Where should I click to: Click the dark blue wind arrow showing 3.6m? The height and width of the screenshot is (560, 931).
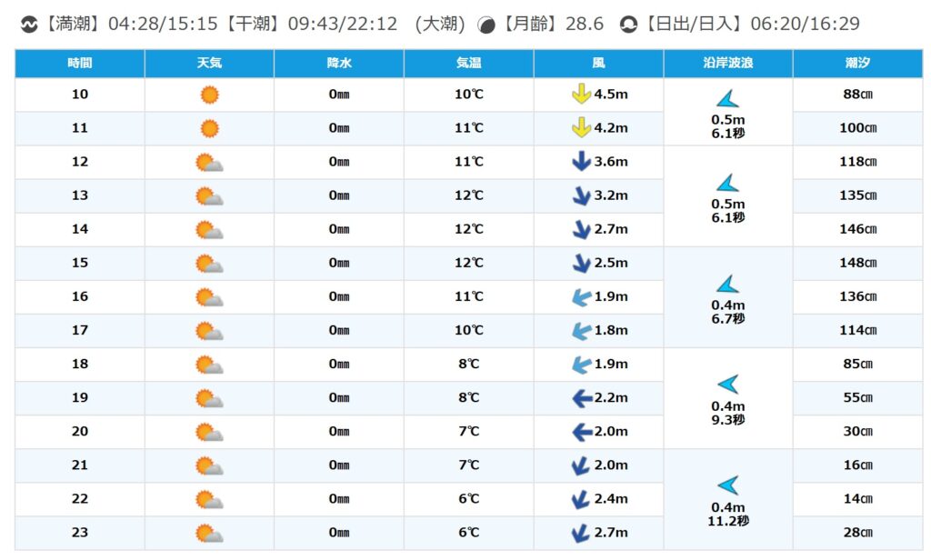581,163
